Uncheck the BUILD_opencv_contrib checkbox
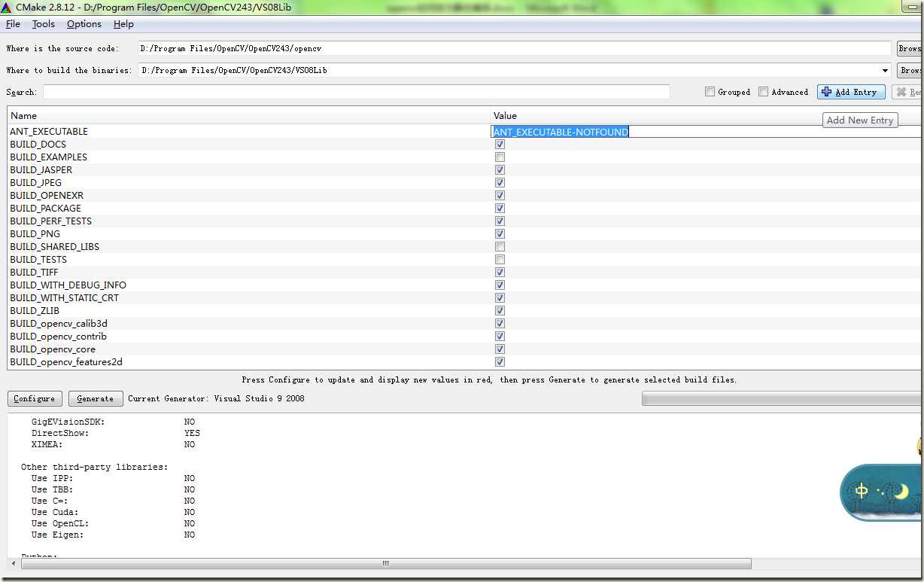 pos(500,337)
